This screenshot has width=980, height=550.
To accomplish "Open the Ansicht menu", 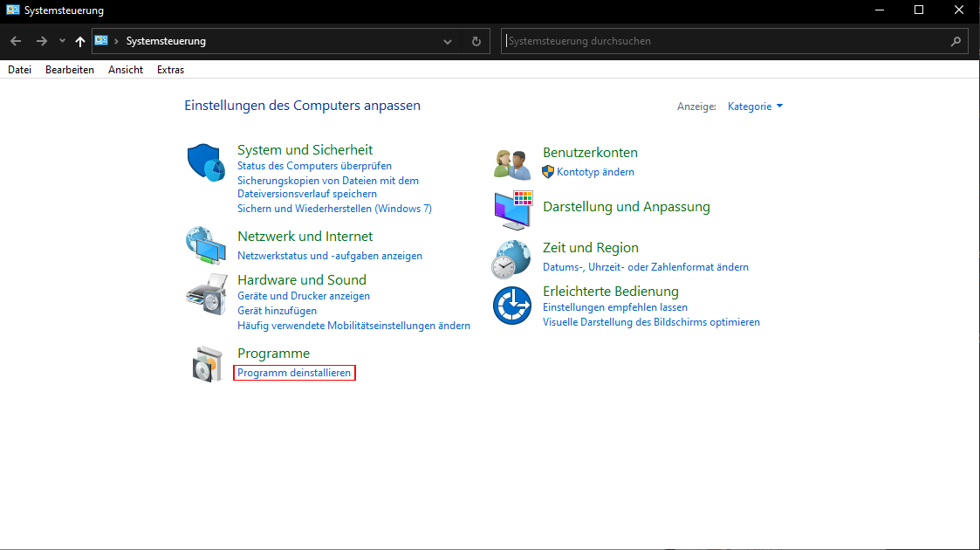I will coord(126,70).
